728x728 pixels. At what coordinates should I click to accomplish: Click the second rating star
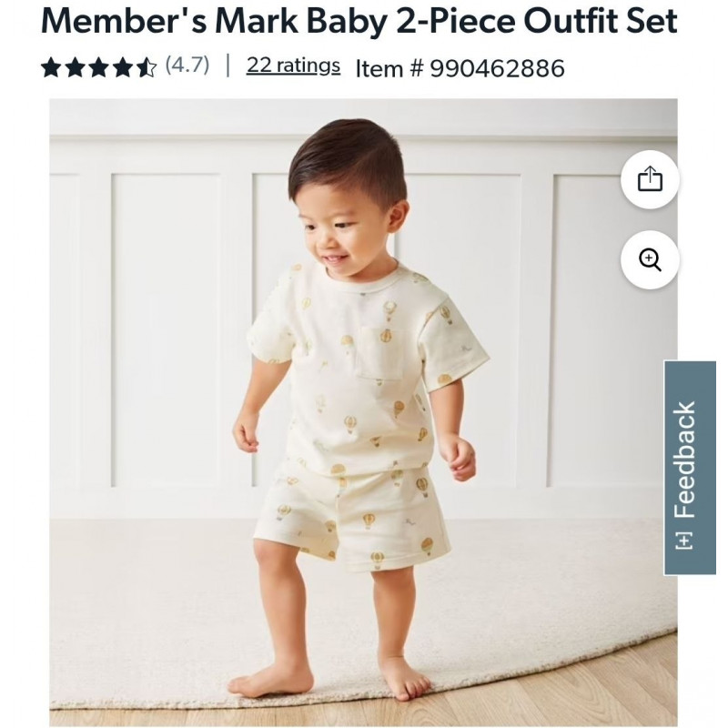pyautogui.click(x=76, y=67)
